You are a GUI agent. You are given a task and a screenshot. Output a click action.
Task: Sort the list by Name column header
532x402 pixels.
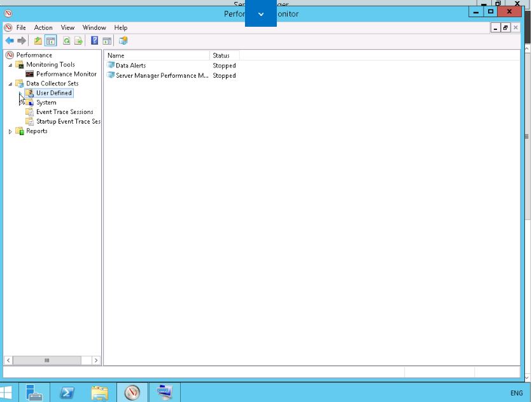[157, 56]
